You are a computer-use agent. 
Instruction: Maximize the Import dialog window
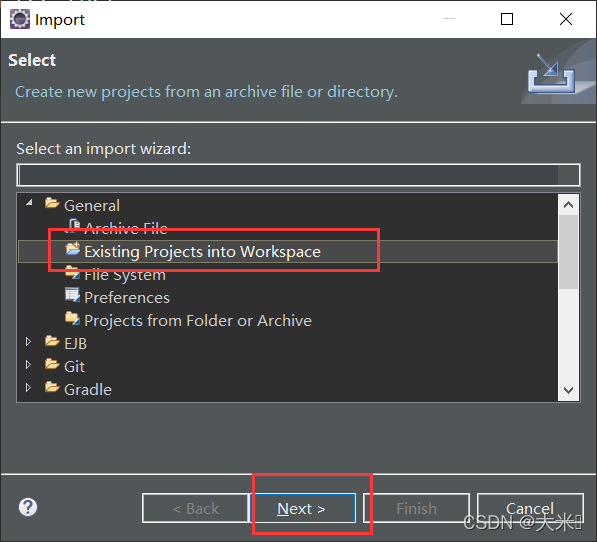tap(506, 19)
